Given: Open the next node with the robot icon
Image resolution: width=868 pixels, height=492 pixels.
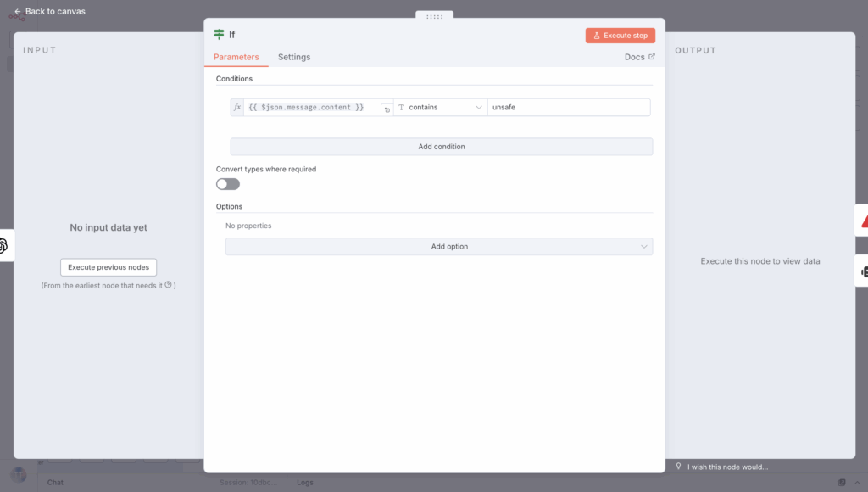Looking at the screenshot, I should [863, 271].
